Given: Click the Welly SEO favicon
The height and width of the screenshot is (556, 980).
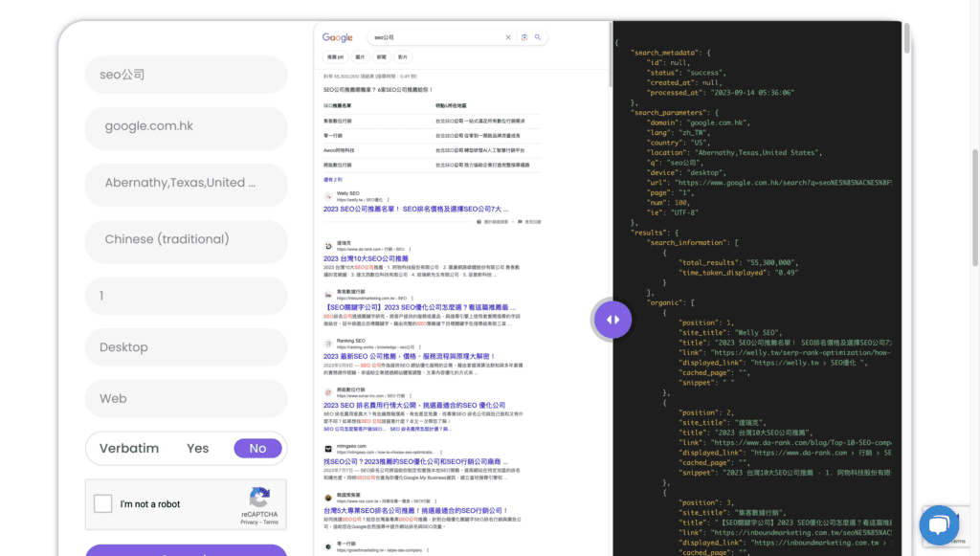Looking at the screenshot, I should pyautogui.click(x=328, y=196).
